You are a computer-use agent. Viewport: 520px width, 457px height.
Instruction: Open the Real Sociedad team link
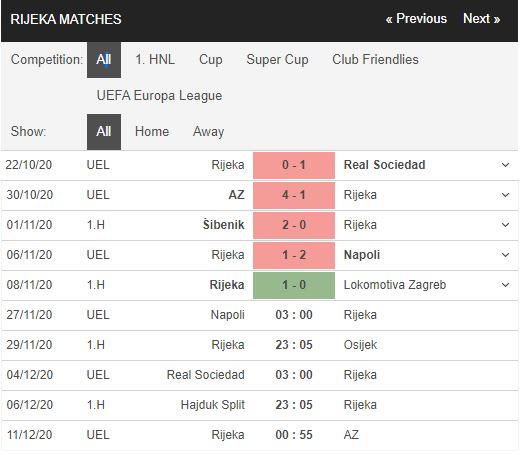pos(384,165)
